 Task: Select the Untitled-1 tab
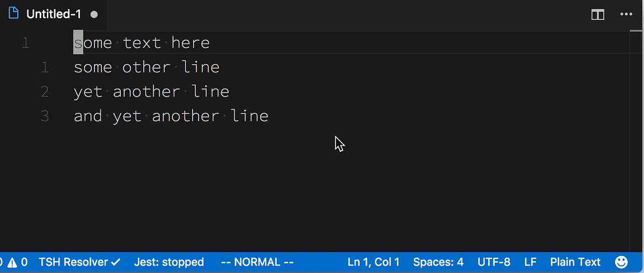click(53, 14)
